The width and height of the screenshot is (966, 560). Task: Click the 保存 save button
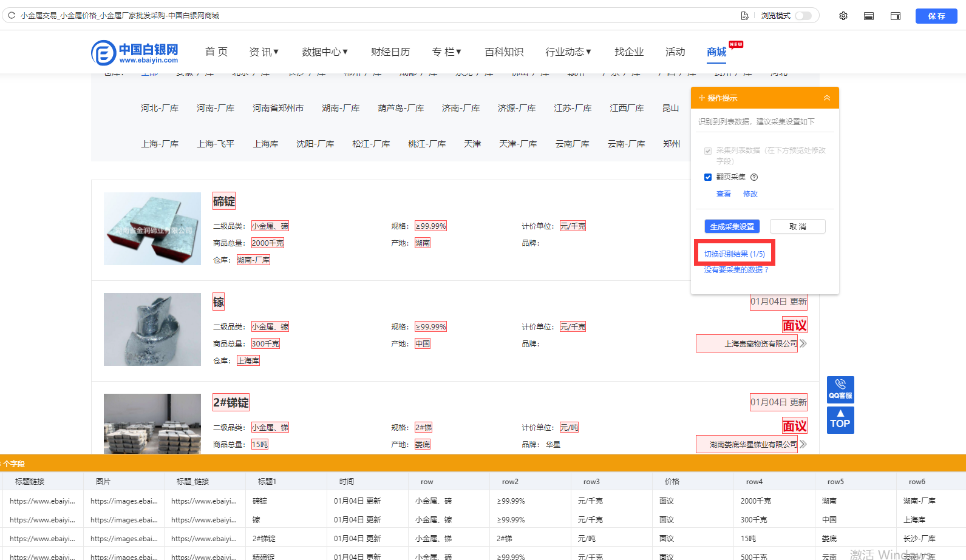click(x=936, y=16)
